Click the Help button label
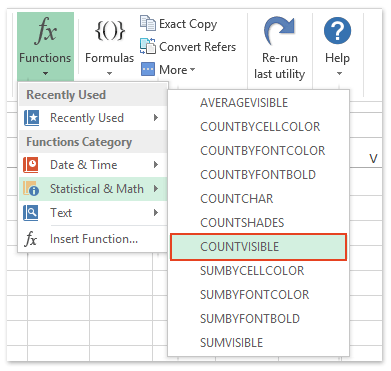This screenshot has width=391, height=371. 337,58
